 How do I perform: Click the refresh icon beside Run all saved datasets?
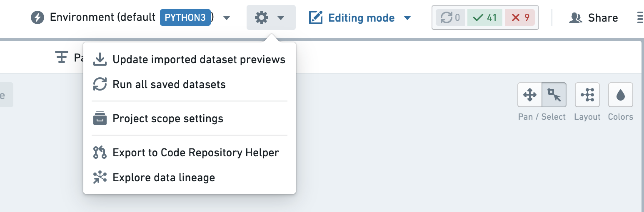(x=100, y=84)
